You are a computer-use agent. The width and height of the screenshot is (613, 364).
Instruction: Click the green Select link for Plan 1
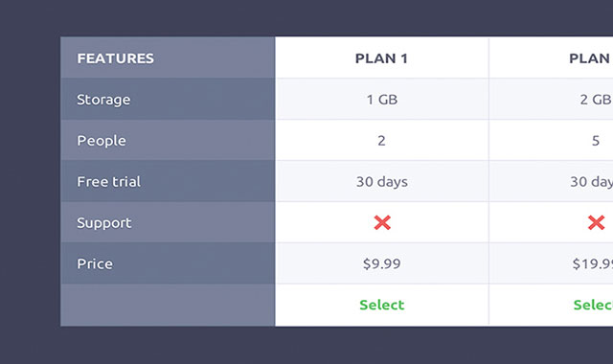coord(382,305)
